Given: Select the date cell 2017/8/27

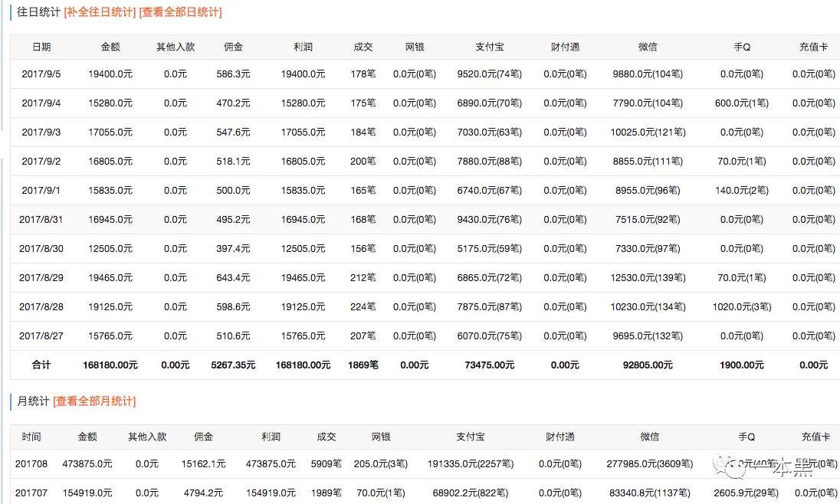Looking at the screenshot, I should tap(41, 335).
